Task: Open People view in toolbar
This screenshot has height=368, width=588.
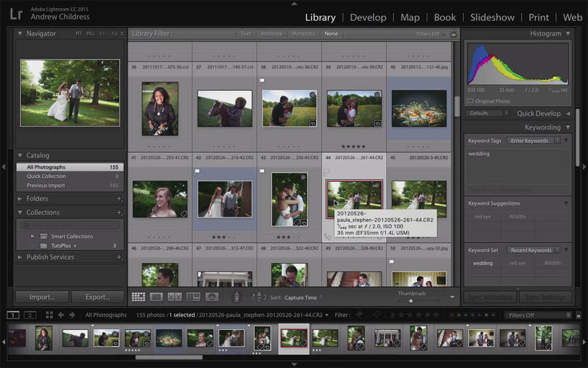Action: 212,297
